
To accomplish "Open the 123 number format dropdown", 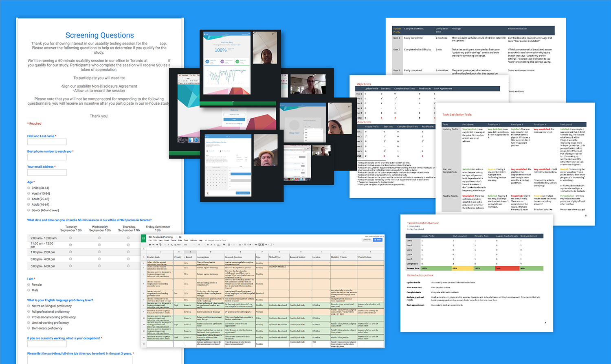I will tap(179, 245).
